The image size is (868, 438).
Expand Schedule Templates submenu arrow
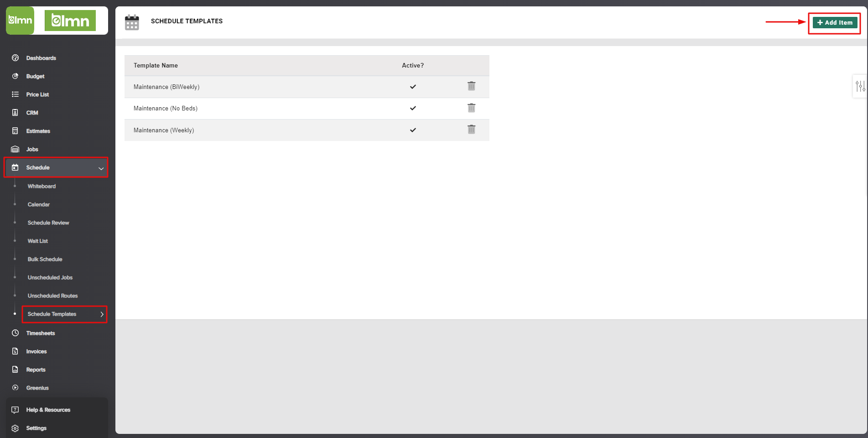[x=102, y=314]
